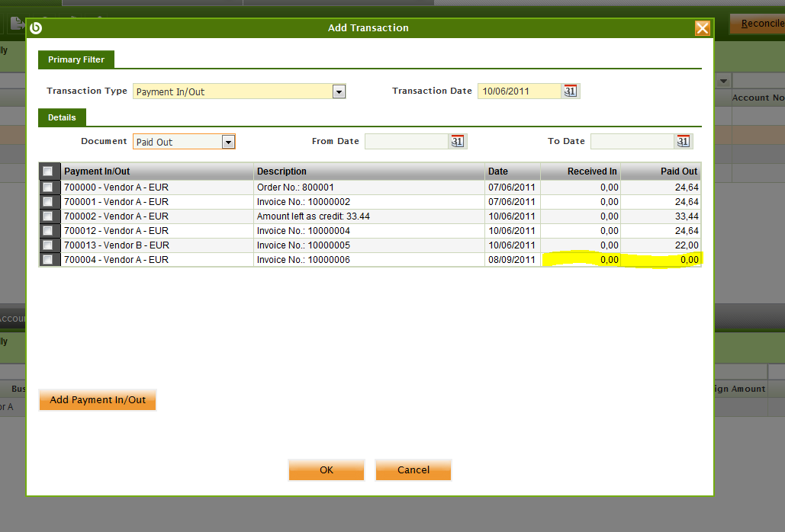Select checkbox for 700013 - Vendor B
785x532 pixels.
pos(48,245)
